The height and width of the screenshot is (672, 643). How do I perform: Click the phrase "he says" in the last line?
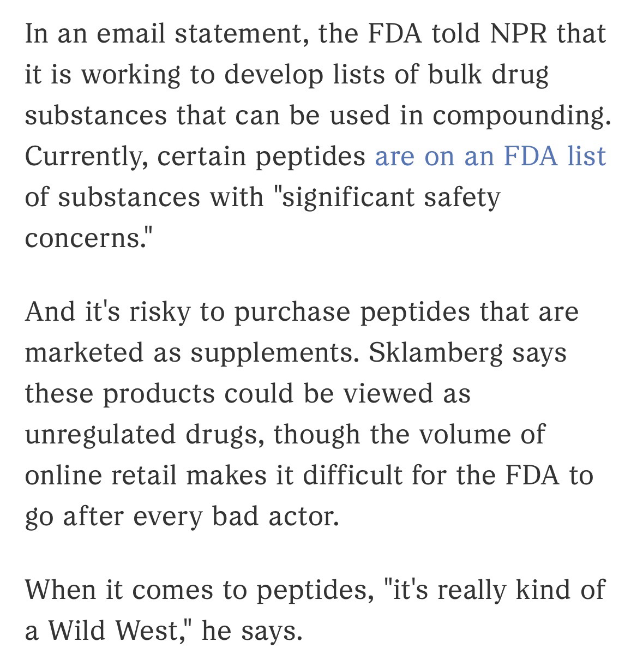click(251, 631)
